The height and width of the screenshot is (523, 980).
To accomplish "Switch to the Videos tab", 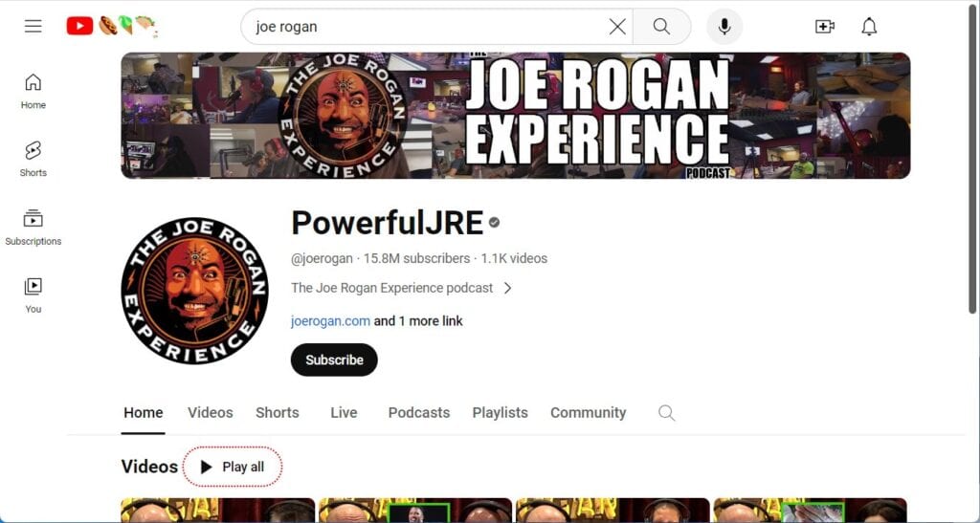I will [210, 412].
